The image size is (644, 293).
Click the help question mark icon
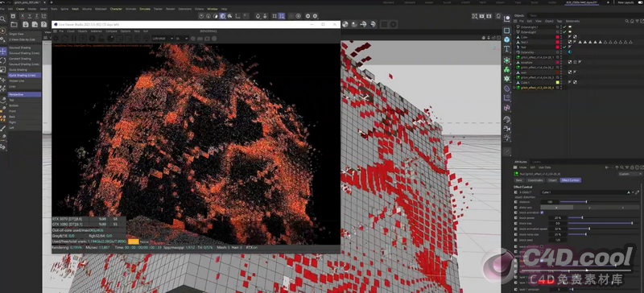tap(44, 25)
